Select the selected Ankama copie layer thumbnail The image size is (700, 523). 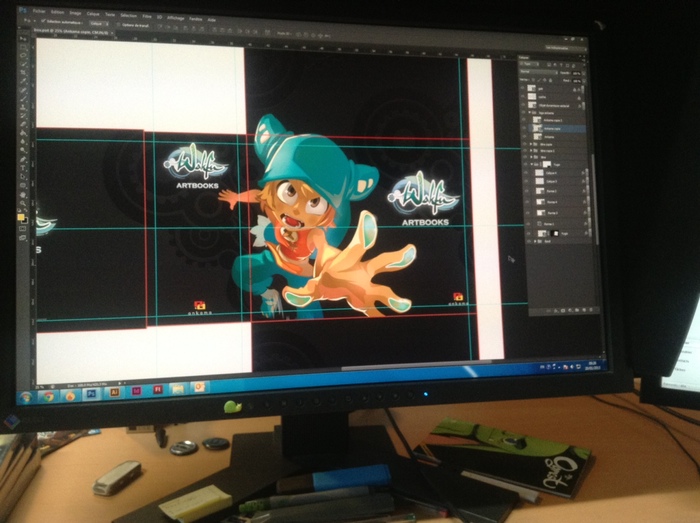click(538, 128)
